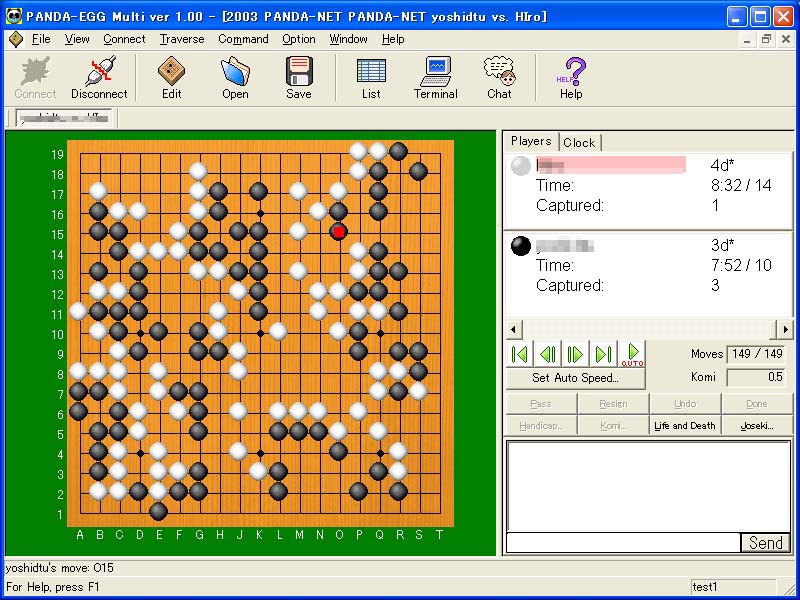Image resolution: width=800 pixels, height=600 pixels.
Task: Launch the Terminal window icon
Action: point(436,77)
